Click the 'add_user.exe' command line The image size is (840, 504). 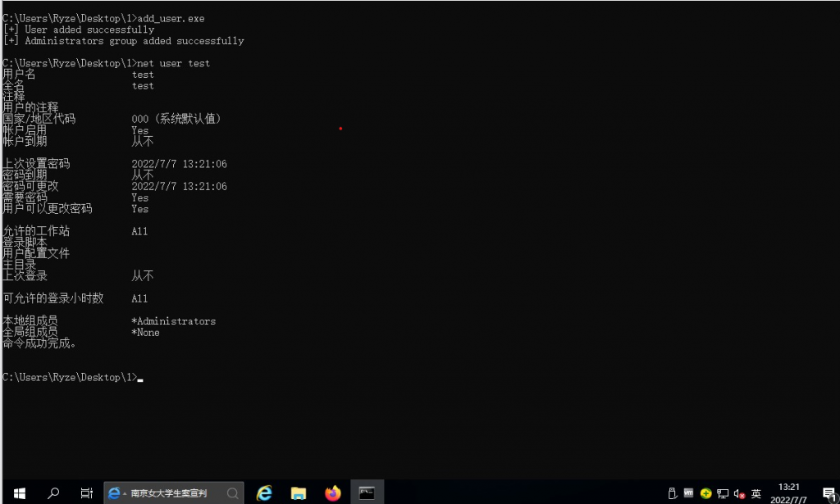[x=103, y=18]
